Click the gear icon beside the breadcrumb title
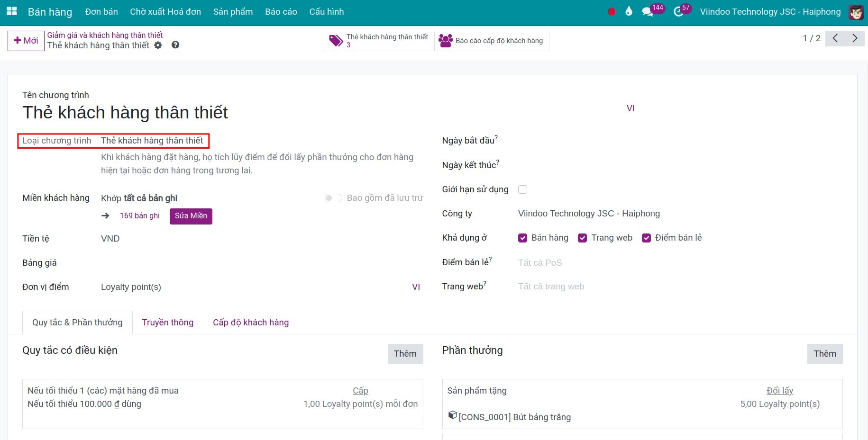 tap(158, 45)
